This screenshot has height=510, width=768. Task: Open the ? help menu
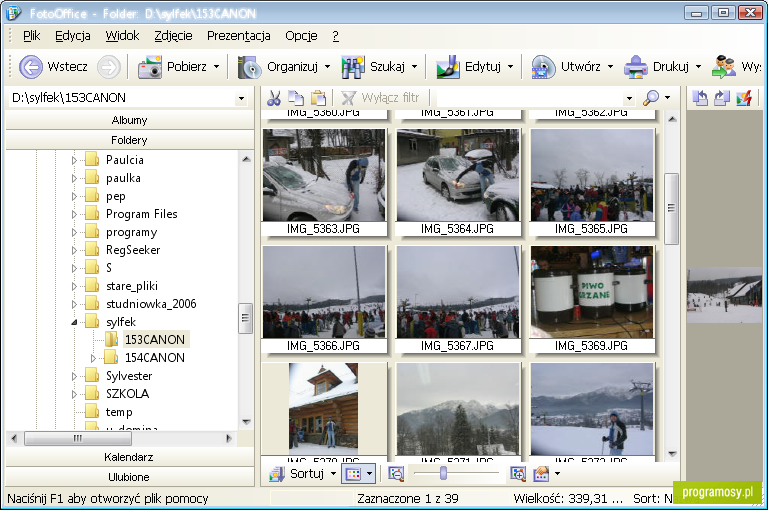click(336, 36)
